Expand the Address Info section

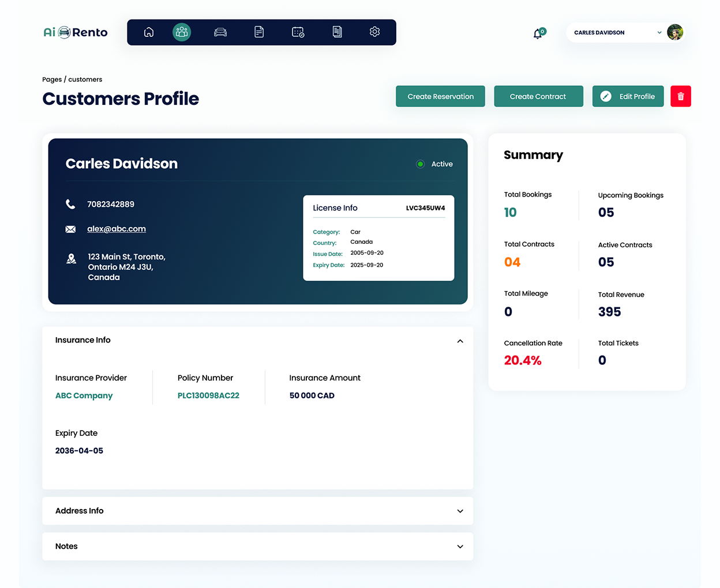pos(460,511)
